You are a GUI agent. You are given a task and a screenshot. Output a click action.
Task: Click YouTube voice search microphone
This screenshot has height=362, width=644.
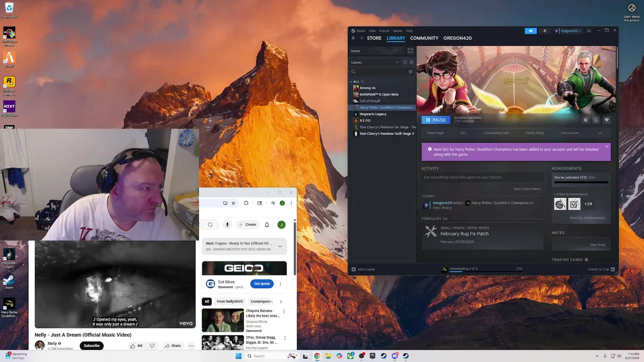point(227,225)
